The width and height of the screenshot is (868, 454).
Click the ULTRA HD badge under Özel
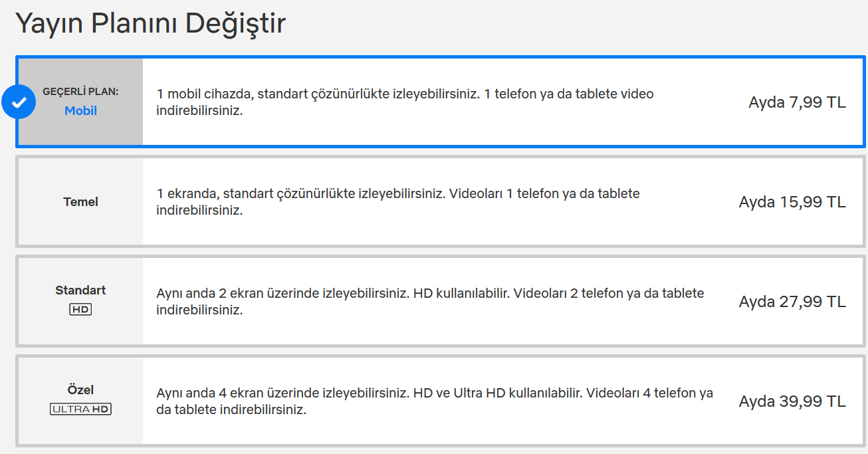click(x=80, y=409)
